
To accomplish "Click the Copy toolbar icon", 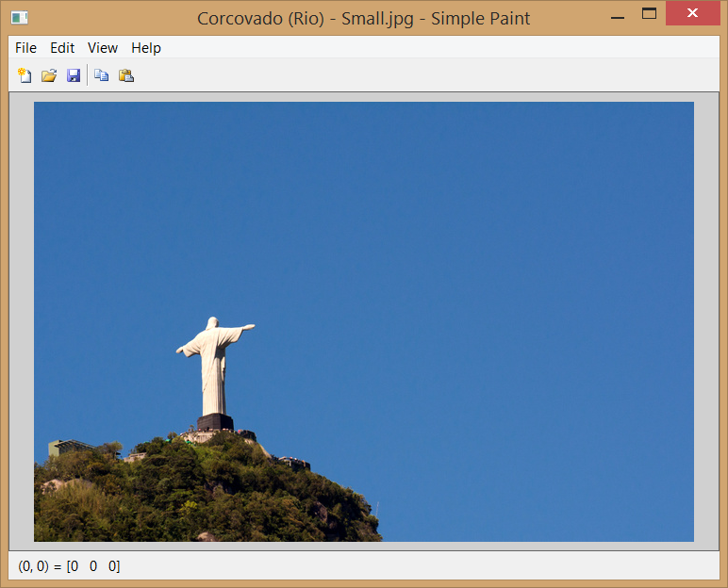I will click(x=101, y=75).
